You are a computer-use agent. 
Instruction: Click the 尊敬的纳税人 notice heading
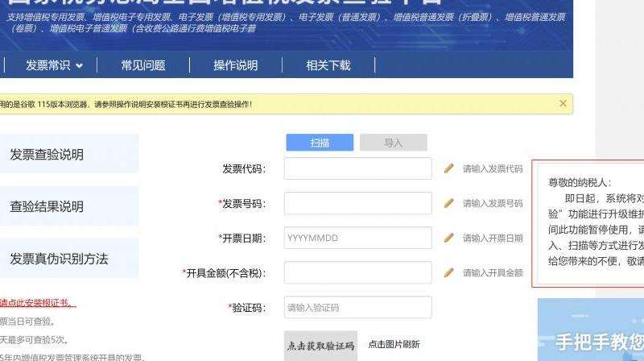click(580, 183)
